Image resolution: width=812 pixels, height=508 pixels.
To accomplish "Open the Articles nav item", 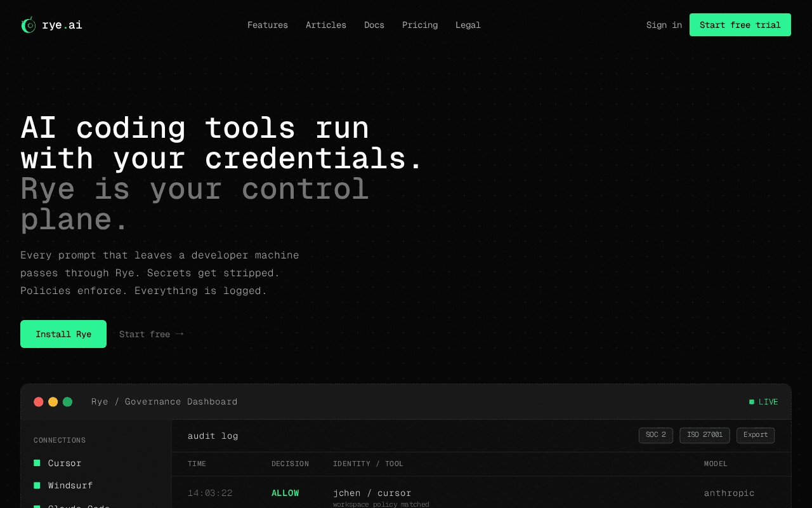I will click(326, 25).
